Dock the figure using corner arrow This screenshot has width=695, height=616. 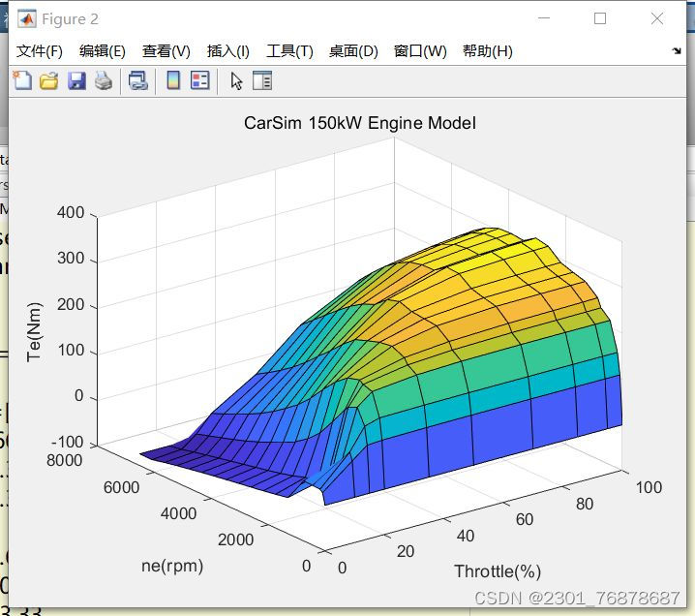click(x=677, y=50)
